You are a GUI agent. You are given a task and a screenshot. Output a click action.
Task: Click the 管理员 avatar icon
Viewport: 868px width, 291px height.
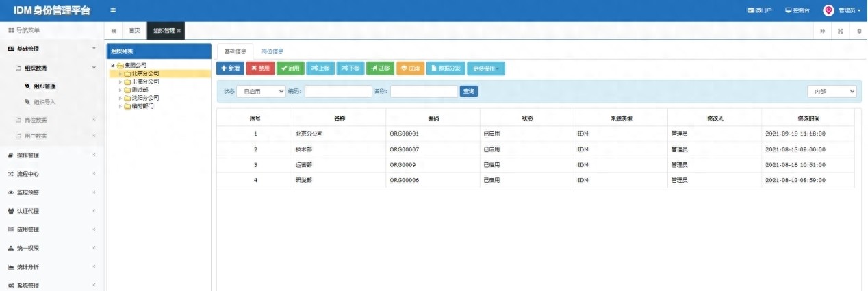[828, 10]
